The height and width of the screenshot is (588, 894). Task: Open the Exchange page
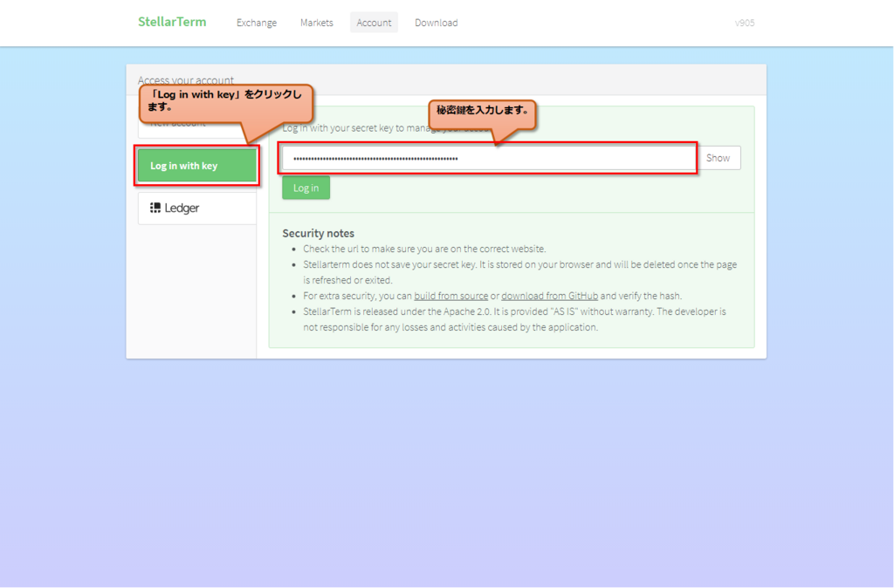[x=257, y=23]
